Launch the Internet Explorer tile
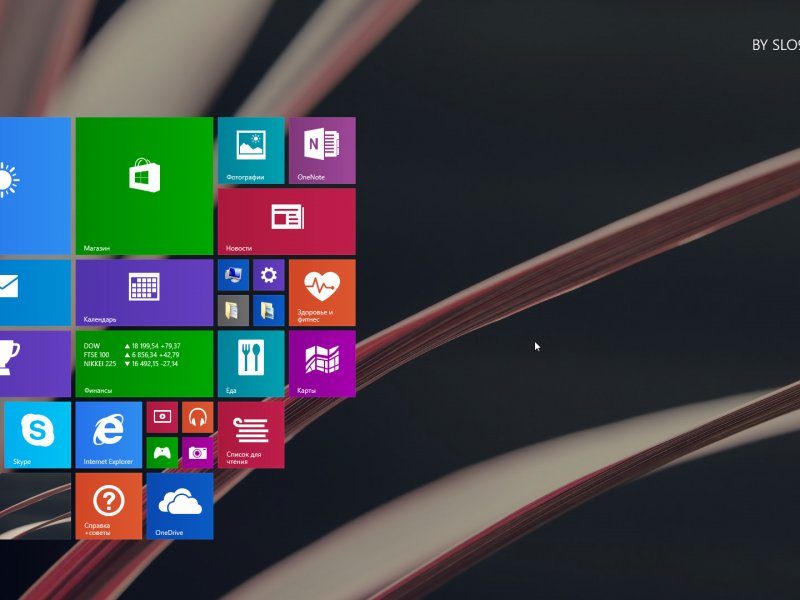The width and height of the screenshot is (800, 600). pyautogui.click(x=109, y=435)
